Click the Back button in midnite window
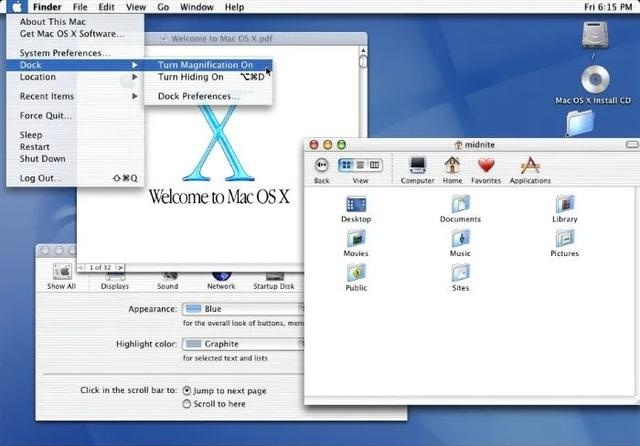This screenshot has width=640, height=446. coord(322,165)
